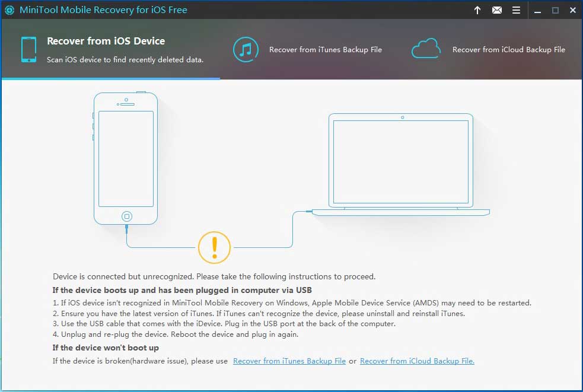Minimize the MiniTool window
Image resolution: width=583 pixels, height=392 pixels.
537,11
